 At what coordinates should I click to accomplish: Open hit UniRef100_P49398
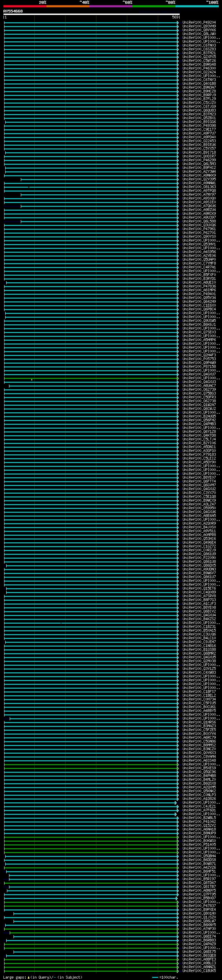199,125
